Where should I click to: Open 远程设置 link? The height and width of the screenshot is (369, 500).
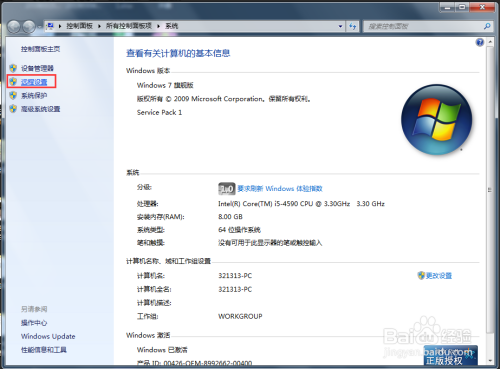[34, 82]
